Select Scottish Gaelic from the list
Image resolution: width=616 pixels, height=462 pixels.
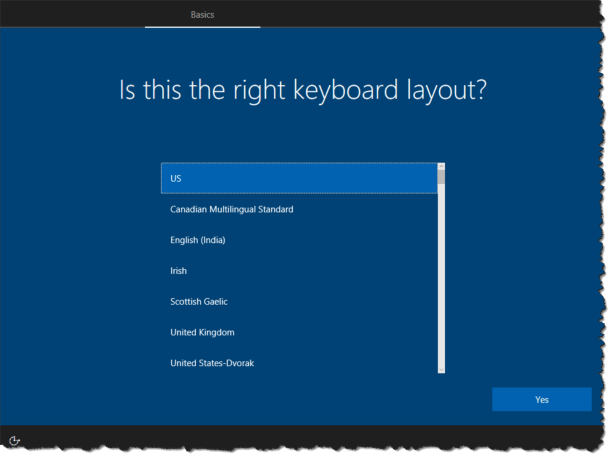click(298, 301)
